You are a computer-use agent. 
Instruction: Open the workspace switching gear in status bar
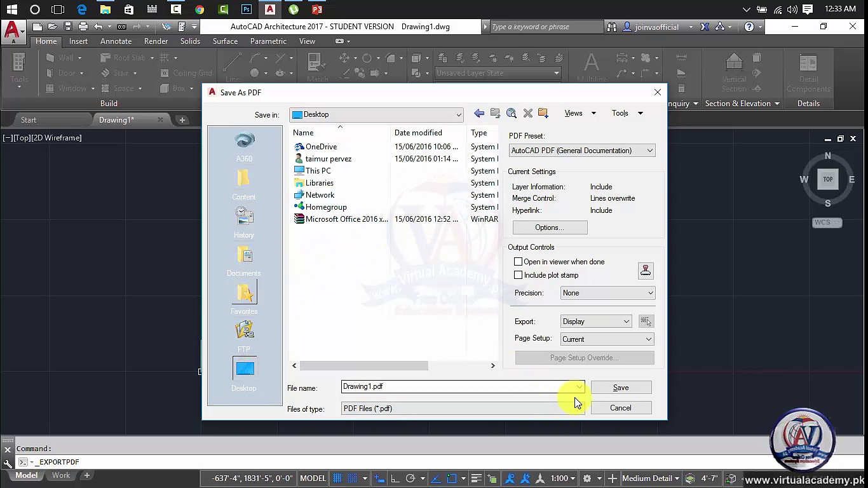pyautogui.click(x=587, y=478)
